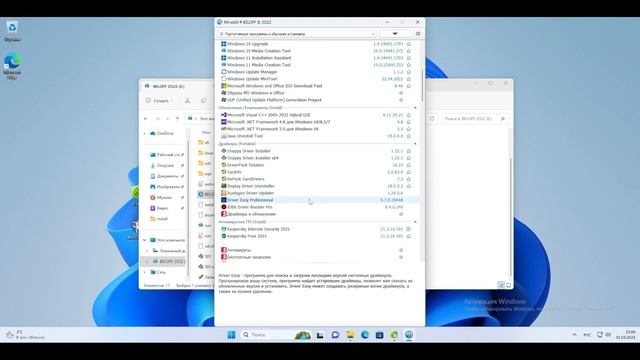Click the Windows 11 Installation Assistant icon
The height and width of the screenshot is (360, 640).
(224, 58)
